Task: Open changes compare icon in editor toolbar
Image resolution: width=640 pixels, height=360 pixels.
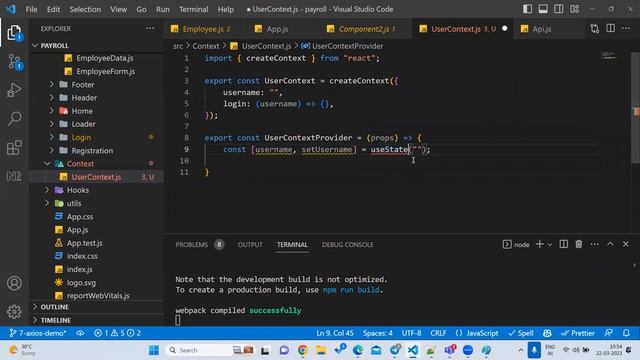Action: tap(595, 29)
